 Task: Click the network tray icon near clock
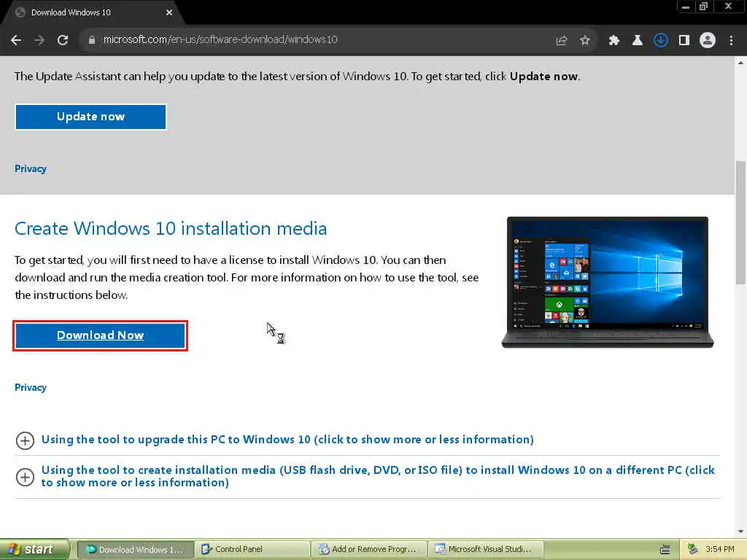(693, 550)
